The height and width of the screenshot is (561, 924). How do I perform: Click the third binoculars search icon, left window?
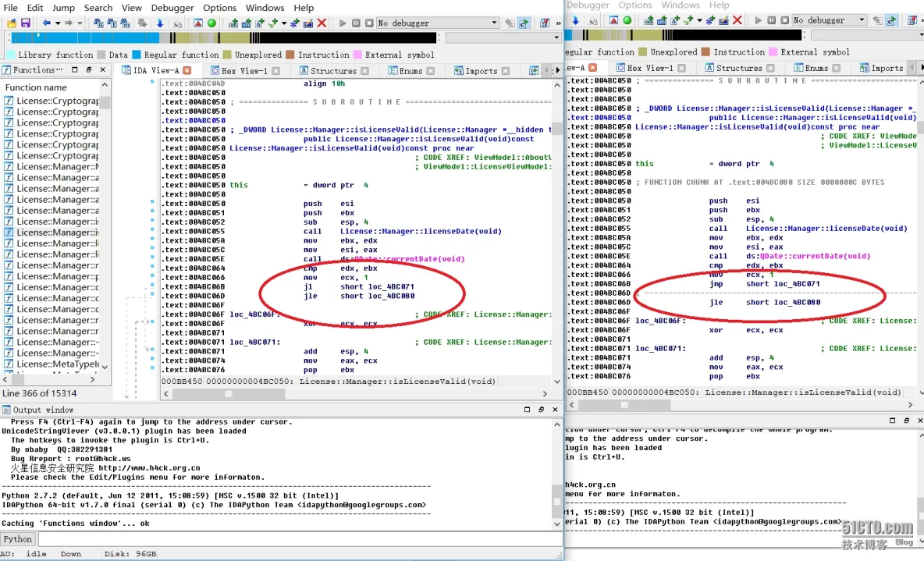pyautogui.click(x=126, y=23)
